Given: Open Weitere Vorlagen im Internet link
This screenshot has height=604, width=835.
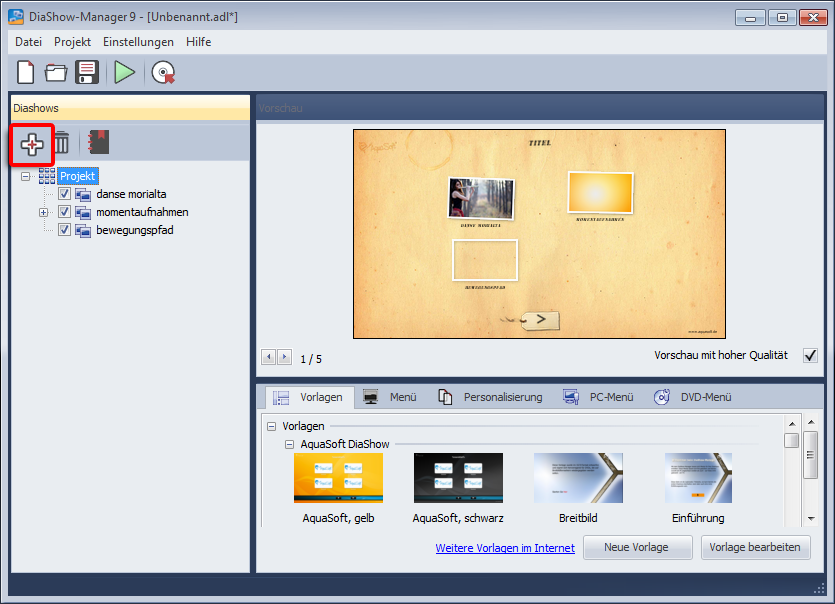Looking at the screenshot, I should point(505,548).
